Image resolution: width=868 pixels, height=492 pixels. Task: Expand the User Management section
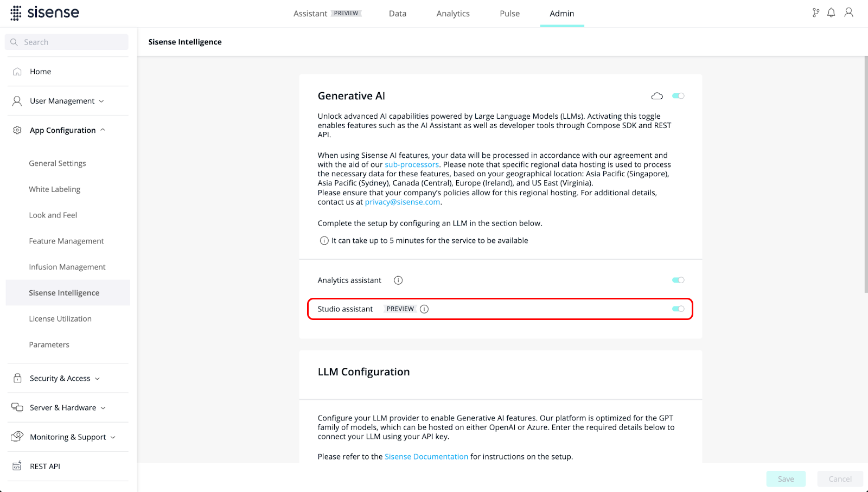coord(68,101)
